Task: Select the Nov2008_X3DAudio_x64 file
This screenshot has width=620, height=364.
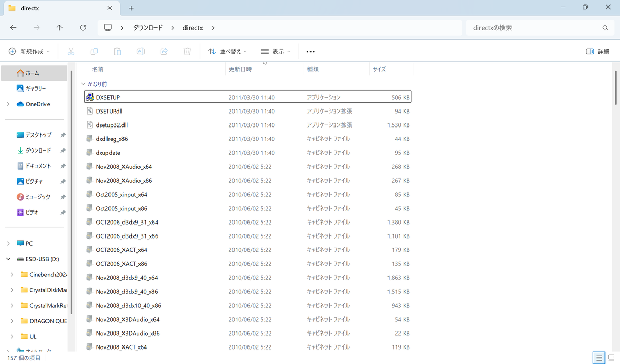Action: (x=248, y=320)
